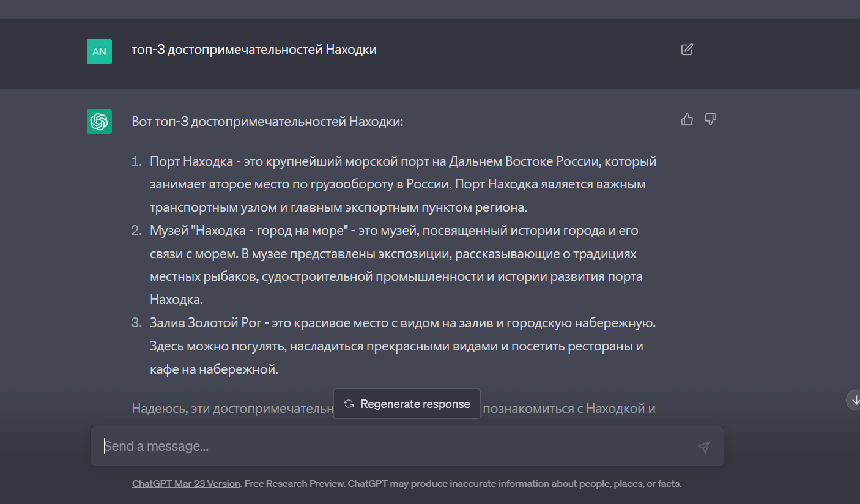This screenshot has width=860, height=504.
Task: Click the circular arrow icon inside Regenerate response
Action: (x=348, y=404)
